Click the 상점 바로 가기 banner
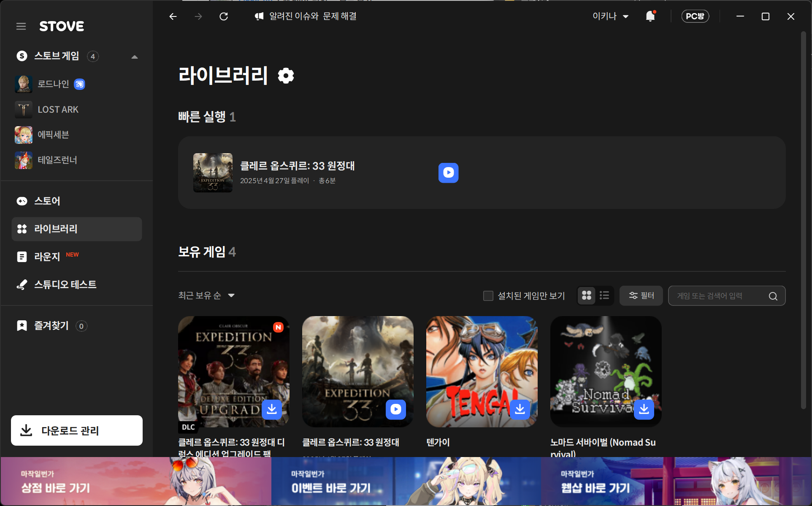The width and height of the screenshot is (812, 506). pyautogui.click(x=135, y=482)
